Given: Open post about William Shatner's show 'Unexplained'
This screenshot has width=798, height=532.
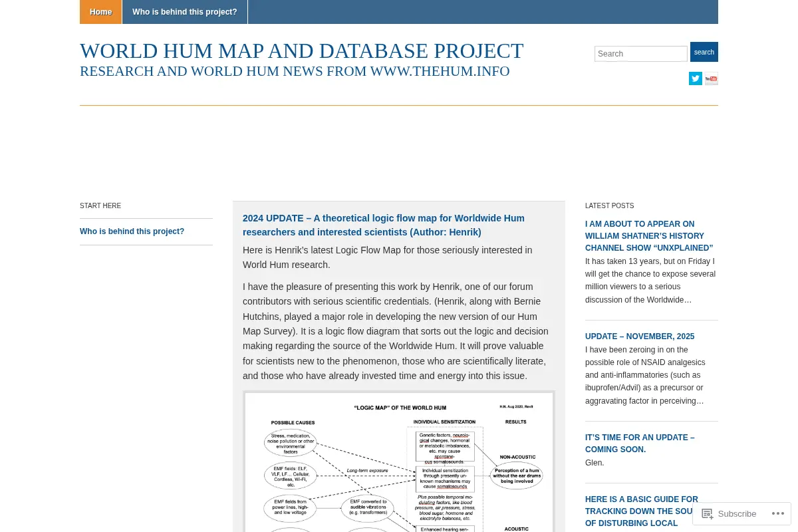Looking at the screenshot, I should 649,236.
